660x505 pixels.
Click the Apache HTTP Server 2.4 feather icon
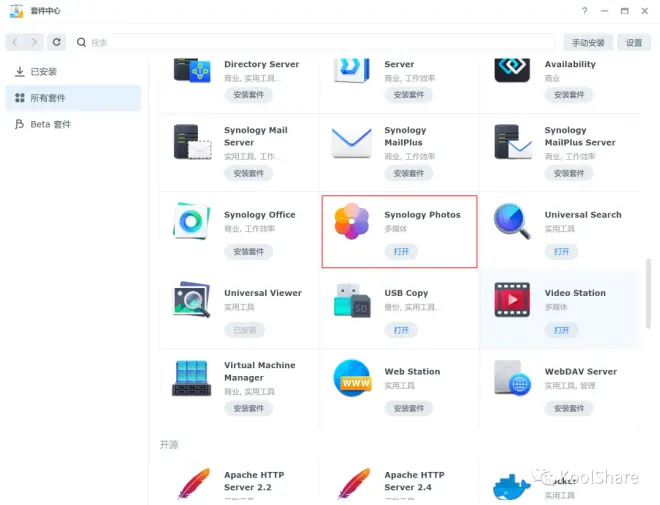tap(354, 483)
